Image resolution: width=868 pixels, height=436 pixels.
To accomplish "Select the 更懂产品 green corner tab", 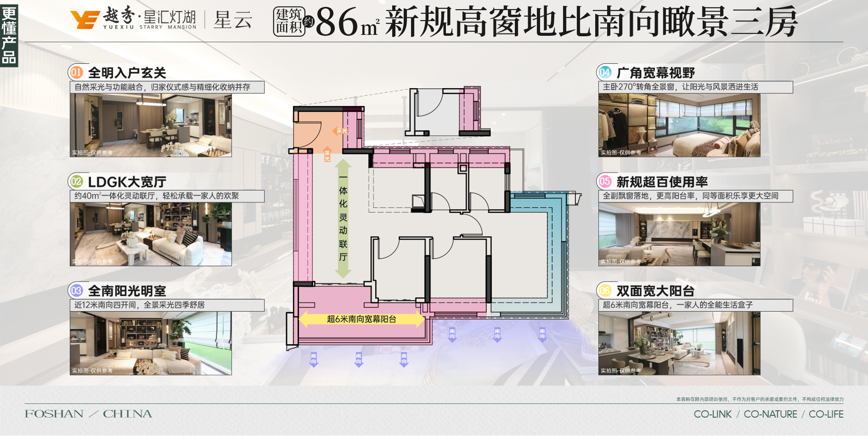I will click(9, 35).
